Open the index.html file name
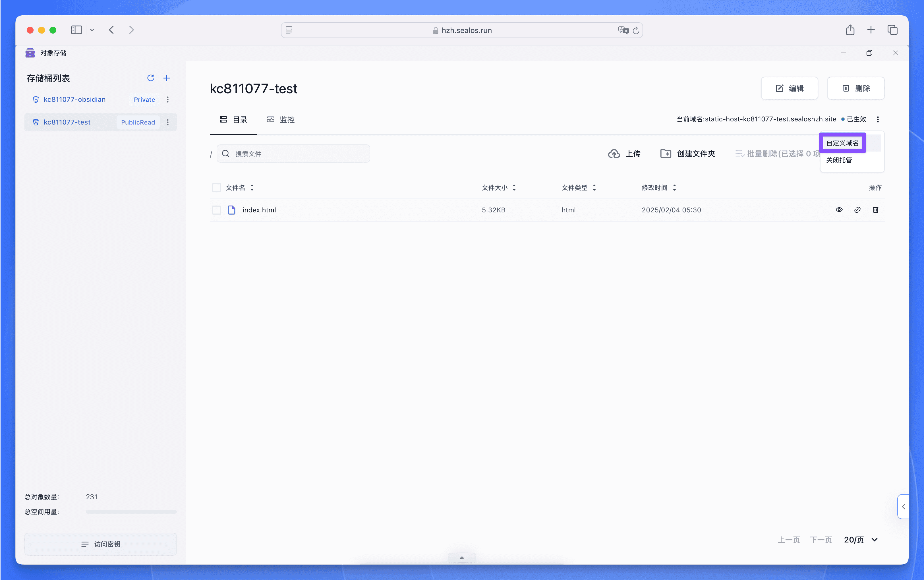 pyautogui.click(x=259, y=210)
